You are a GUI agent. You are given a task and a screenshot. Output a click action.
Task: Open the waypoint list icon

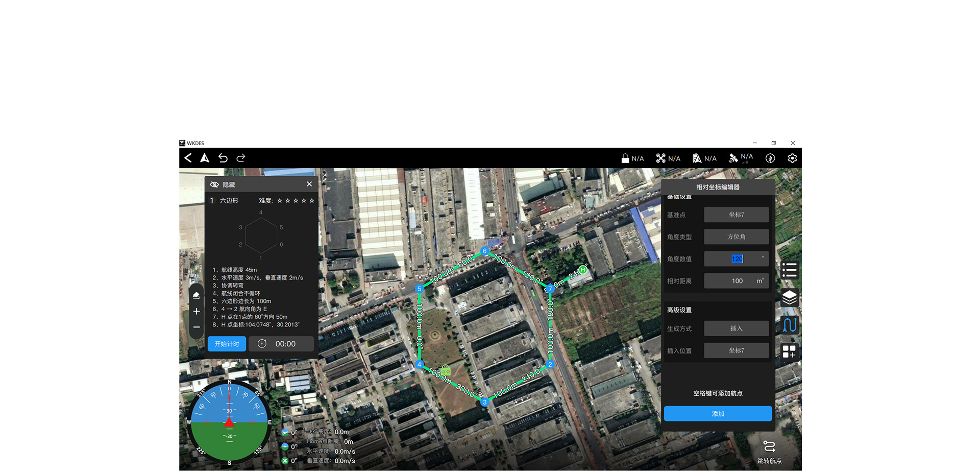point(789,270)
